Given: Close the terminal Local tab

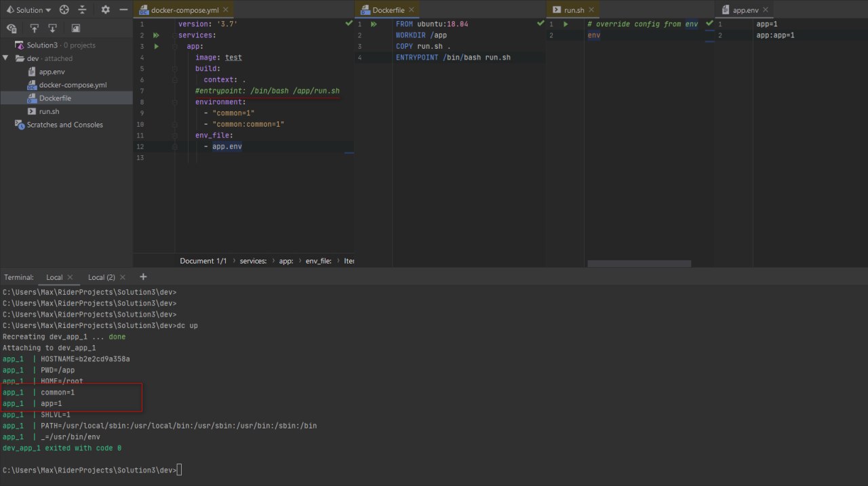Looking at the screenshot, I should click(x=70, y=277).
